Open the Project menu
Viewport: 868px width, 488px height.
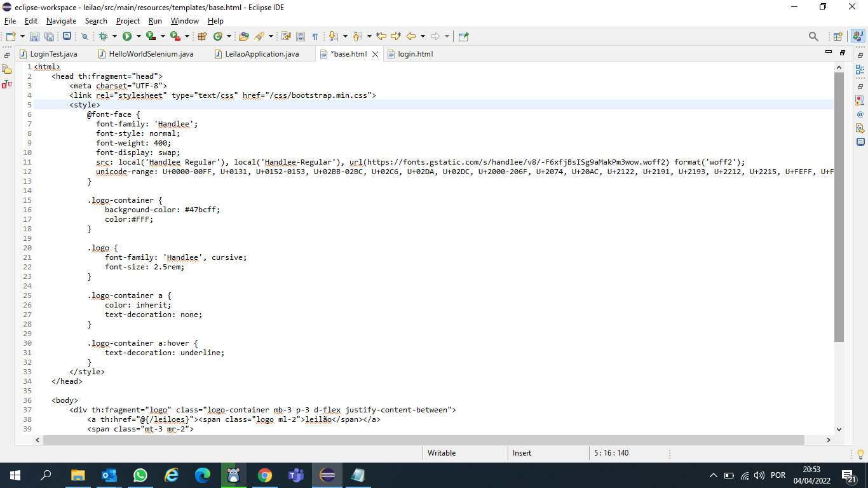(x=128, y=21)
